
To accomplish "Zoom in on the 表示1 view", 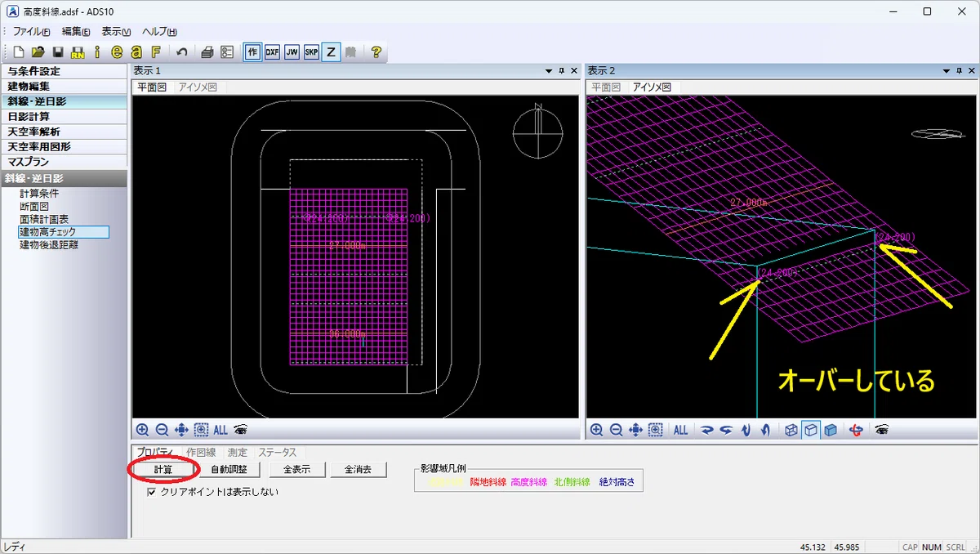I will click(142, 430).
